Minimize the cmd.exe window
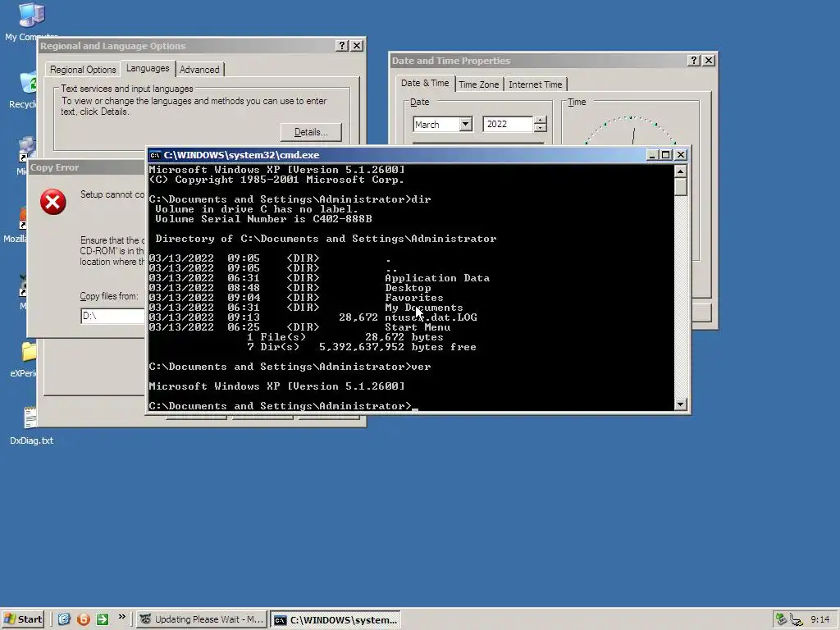This screenshot has height=630, width=840. [x=652, y=155]
